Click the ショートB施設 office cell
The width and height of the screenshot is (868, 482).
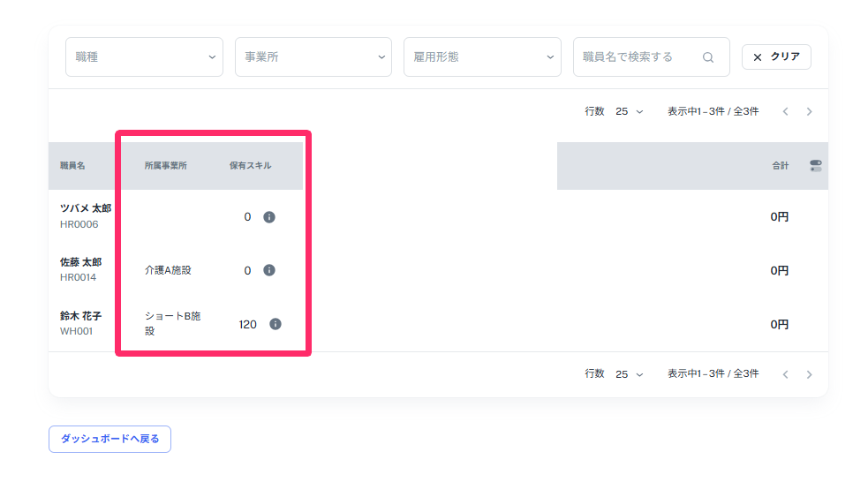173,323
